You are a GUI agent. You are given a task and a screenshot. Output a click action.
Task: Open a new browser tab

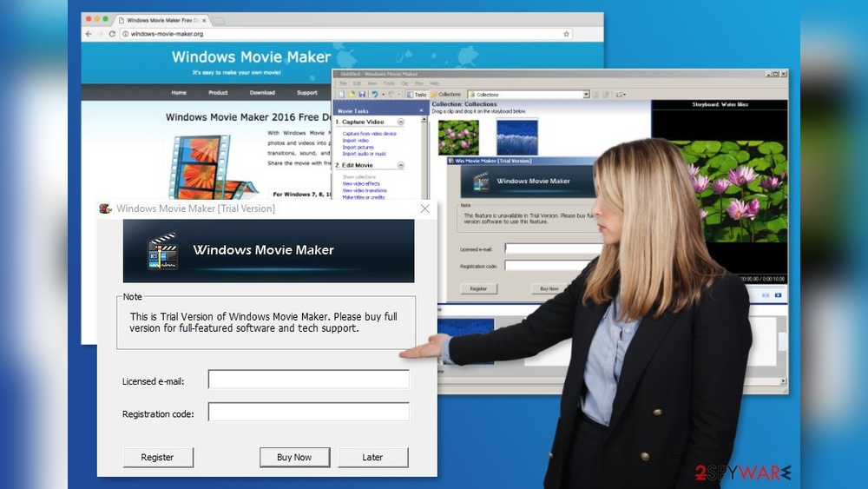tap(219, 21)
